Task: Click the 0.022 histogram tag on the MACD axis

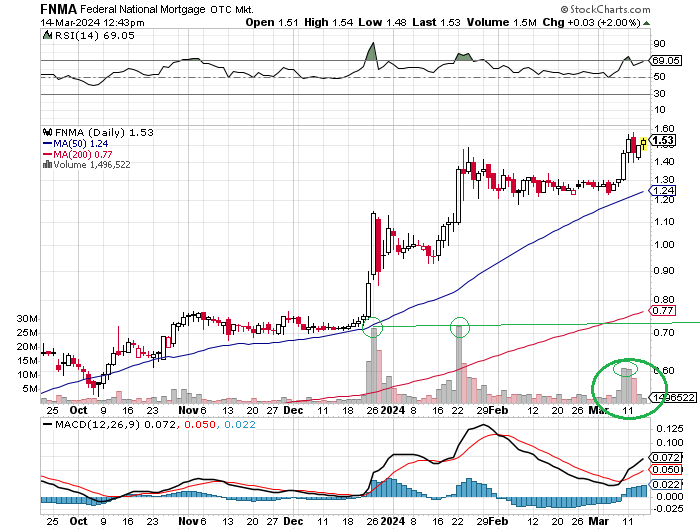Action: pyautogui.click(x=667, y=484)
